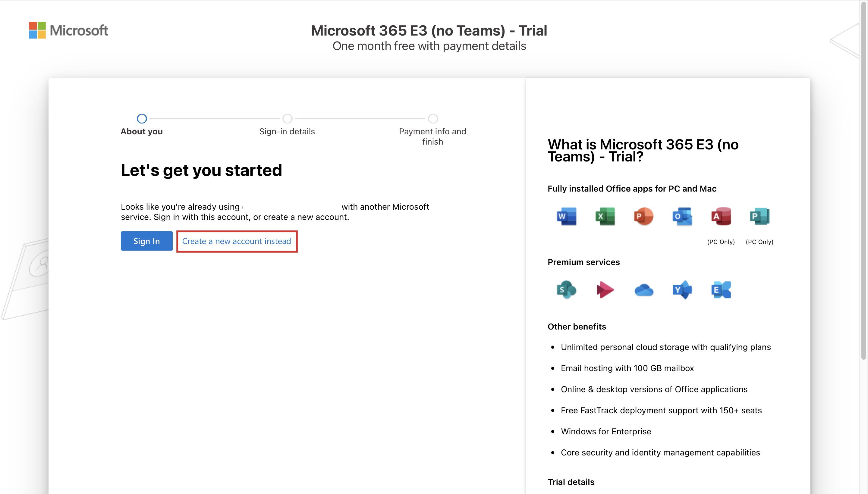Click 'Fully installed Office apps for PC and Mac'
Image resolution: width=868 pixels, height=494 pixels.
632,189
